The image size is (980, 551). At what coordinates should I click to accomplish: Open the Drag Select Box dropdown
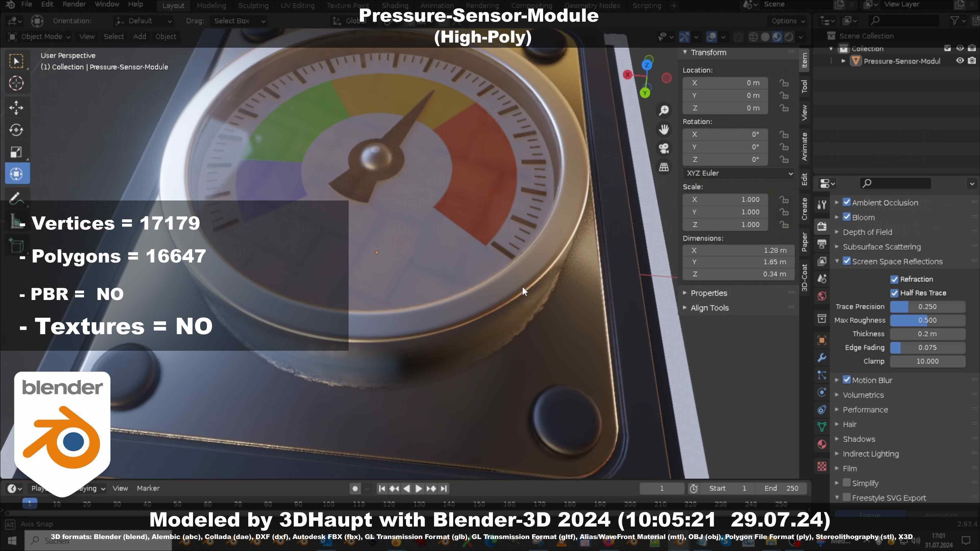point(239,21)
